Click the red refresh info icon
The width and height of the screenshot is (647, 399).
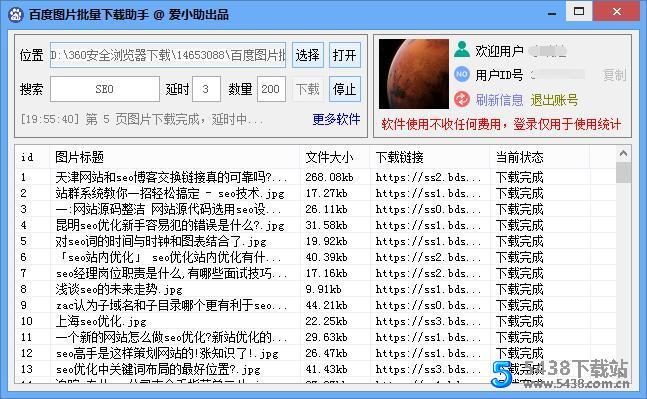(x=462, y=99)
